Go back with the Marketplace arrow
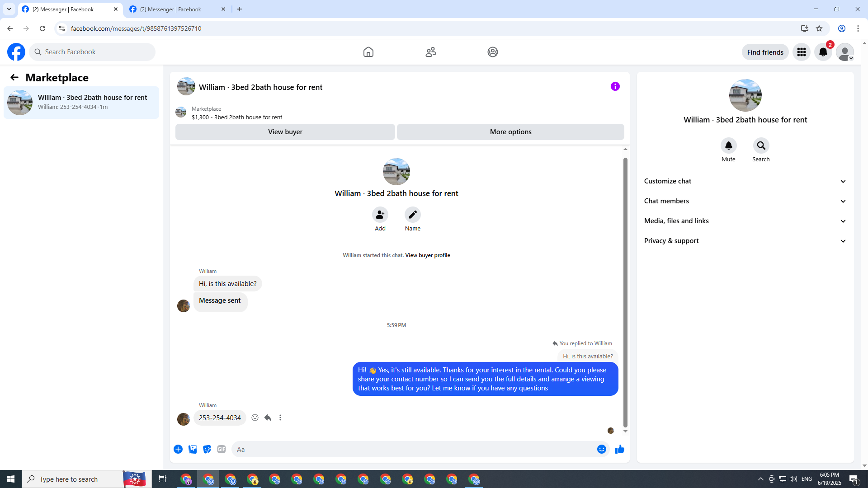The image size is (868, 488). pos(14,77)
